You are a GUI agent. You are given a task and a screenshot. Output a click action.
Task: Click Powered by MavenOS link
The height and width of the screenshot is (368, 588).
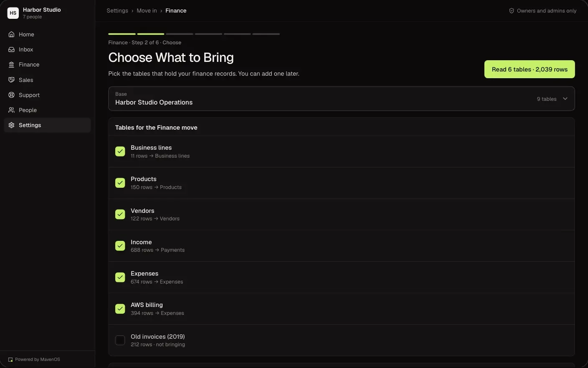point(34,360)
